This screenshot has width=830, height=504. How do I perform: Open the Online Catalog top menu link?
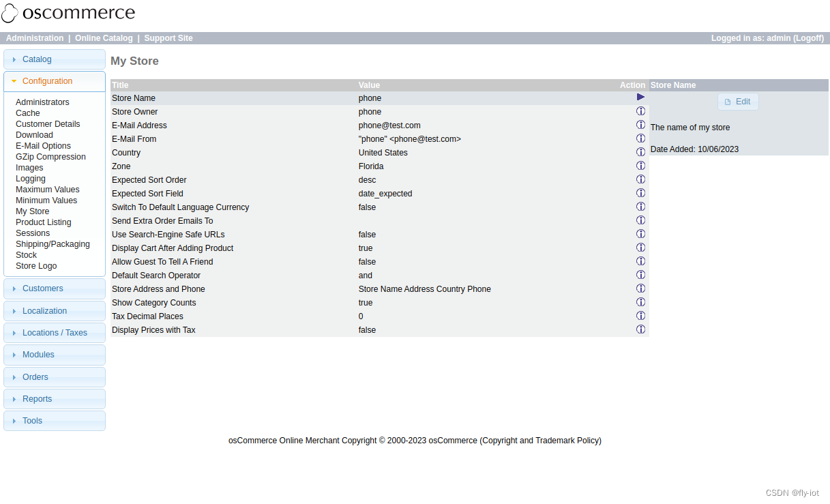(104, 38)
